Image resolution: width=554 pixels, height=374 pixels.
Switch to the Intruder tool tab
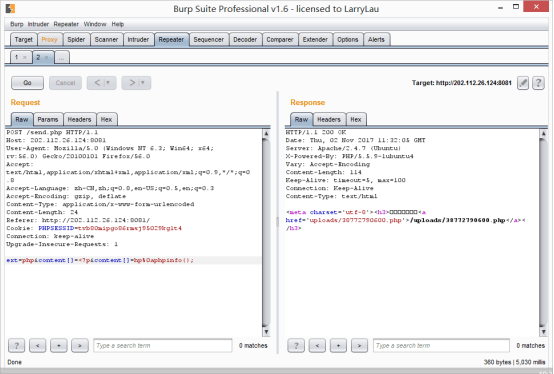(138, 40)
